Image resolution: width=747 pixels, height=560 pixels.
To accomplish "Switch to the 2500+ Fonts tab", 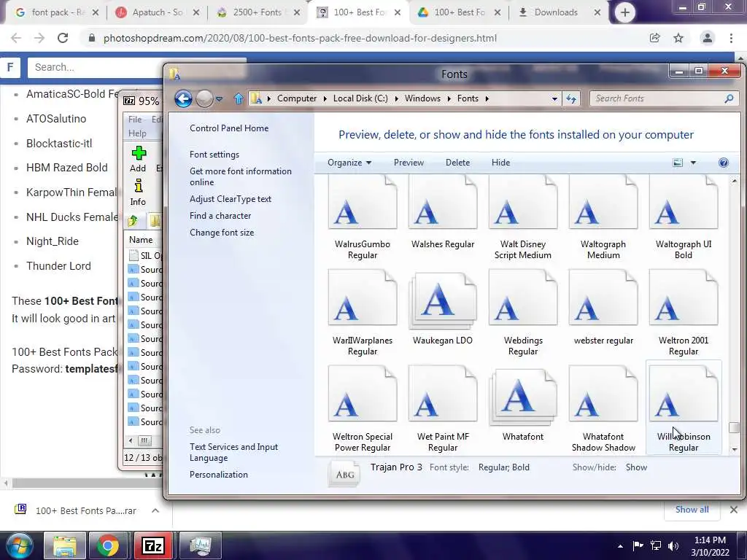I will 258,12.
